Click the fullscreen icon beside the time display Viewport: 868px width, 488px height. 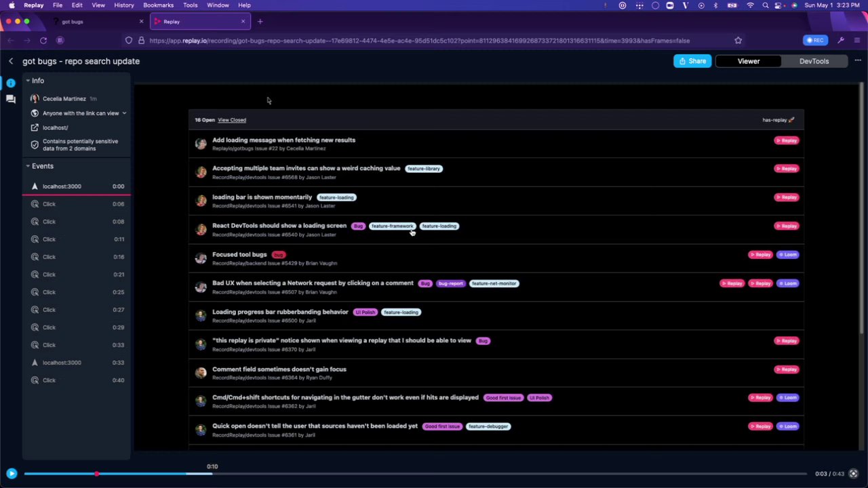coord(854,474)
